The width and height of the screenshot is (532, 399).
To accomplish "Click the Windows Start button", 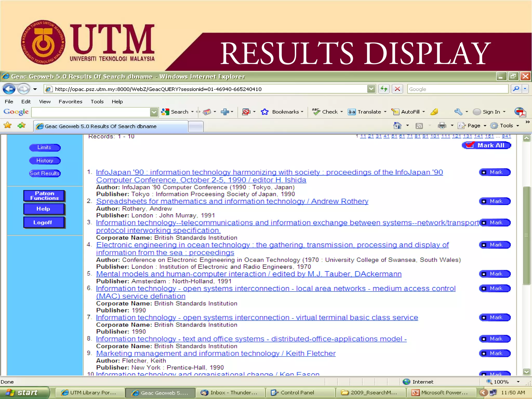I will pos(25,393).
